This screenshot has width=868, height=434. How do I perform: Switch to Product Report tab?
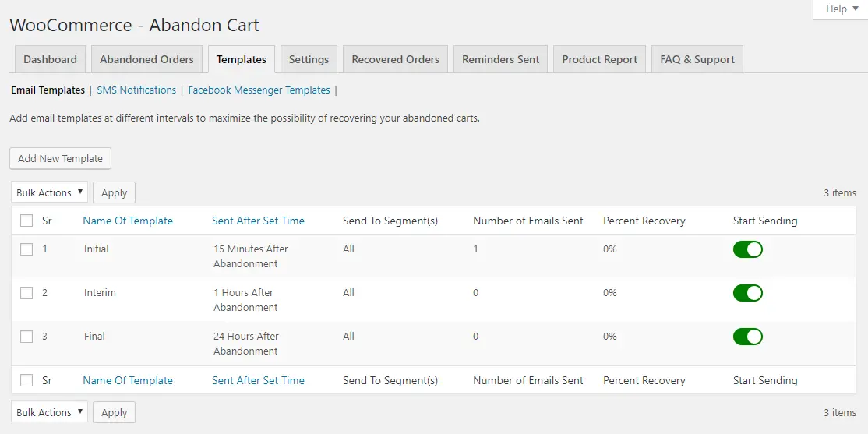[x=599, y=59]
